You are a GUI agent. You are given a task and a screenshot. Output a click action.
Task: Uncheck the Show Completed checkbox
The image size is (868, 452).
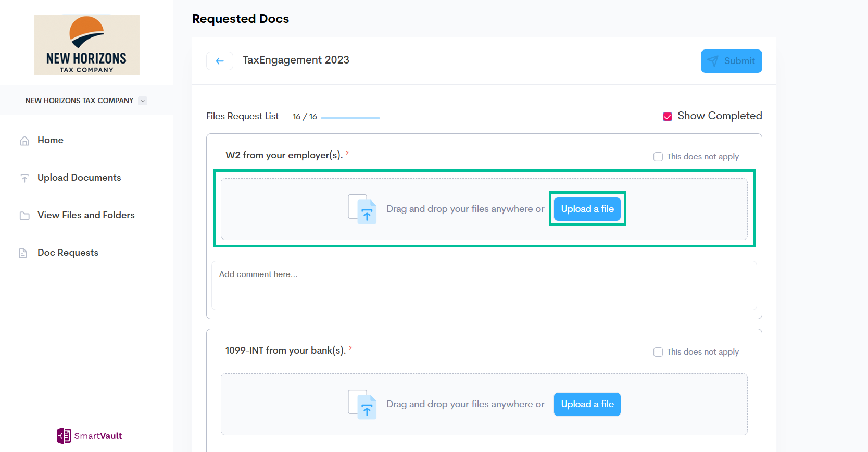pyautogui.click(x=668, y=116)
